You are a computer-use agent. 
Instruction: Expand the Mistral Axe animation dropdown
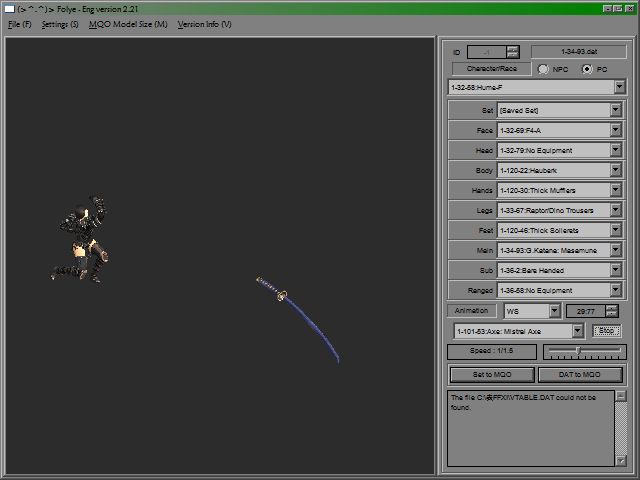pyautogui.click(x=577, y=331)
